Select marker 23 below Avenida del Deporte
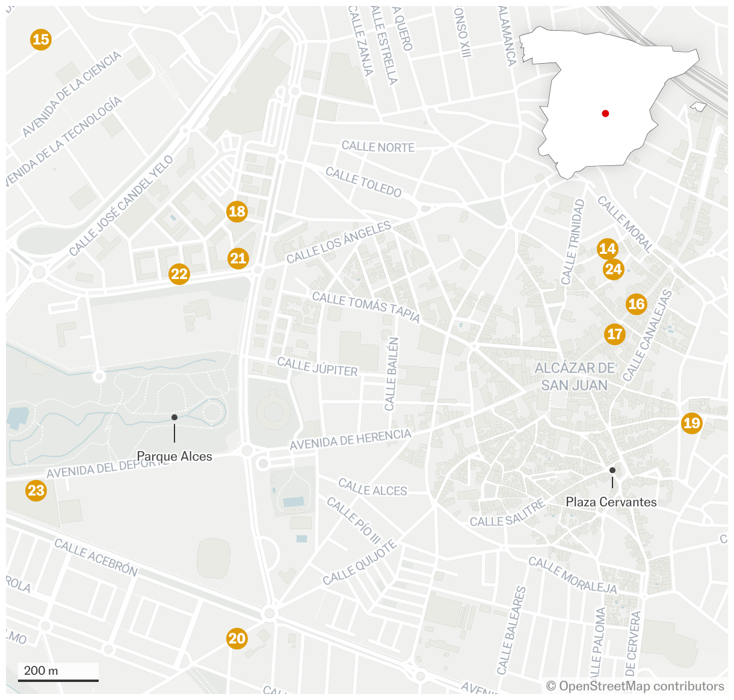The height and width of the screenshot is (700, 734). coord(36,491)
